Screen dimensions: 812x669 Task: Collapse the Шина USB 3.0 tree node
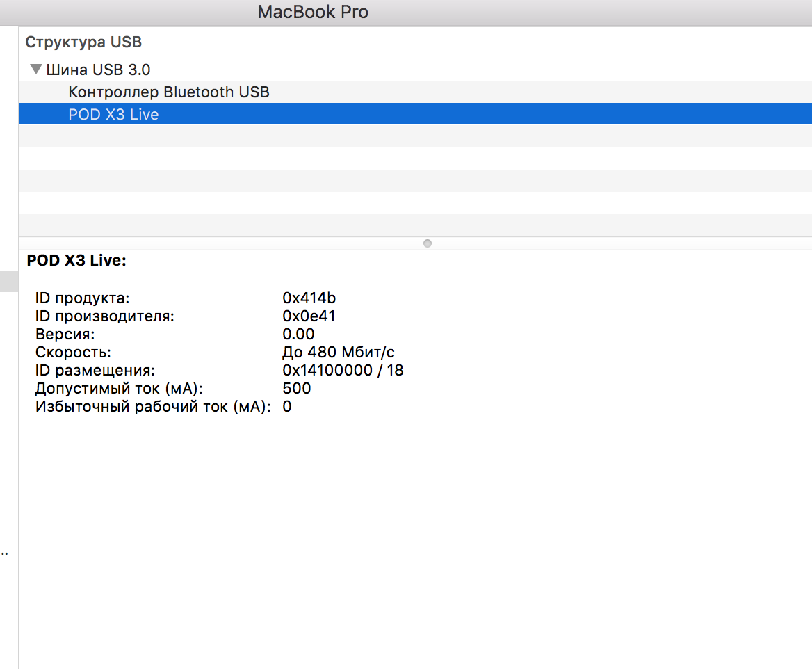[35, 69]
